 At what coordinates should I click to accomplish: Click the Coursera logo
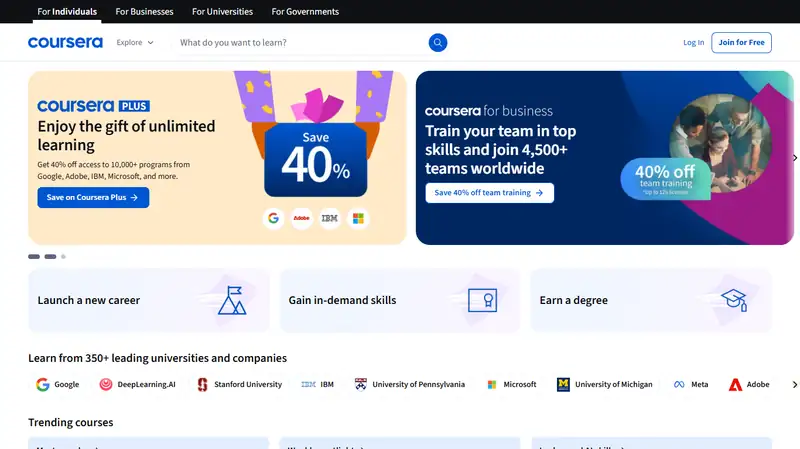(x=65, y=42)
